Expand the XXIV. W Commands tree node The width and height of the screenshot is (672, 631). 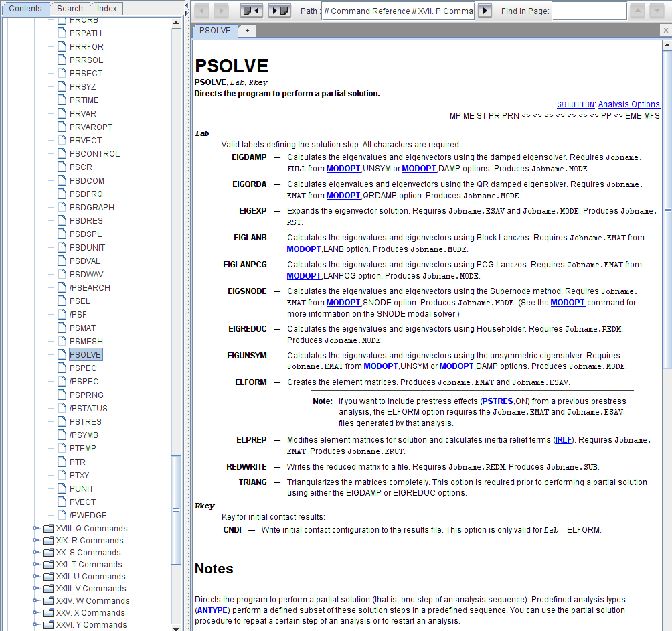[x=35, y=601]
